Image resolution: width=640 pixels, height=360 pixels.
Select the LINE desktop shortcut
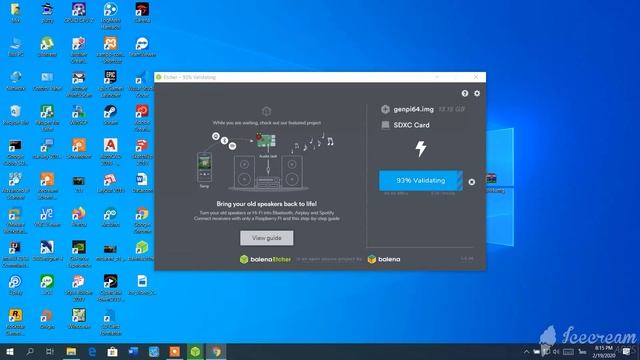pyautogui.click(x=47, y=285)
